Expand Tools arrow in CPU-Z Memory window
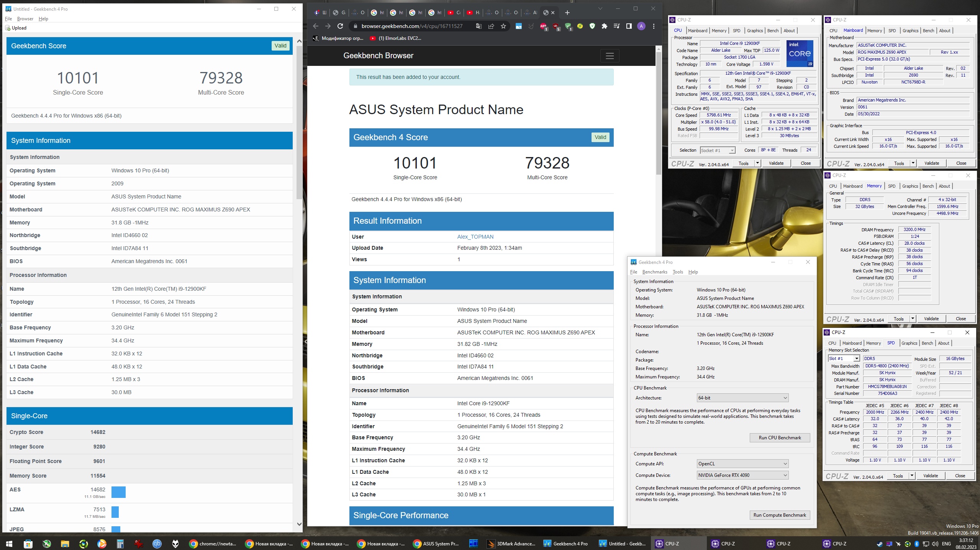This screenshot has height=550, width=980. (913, 319)
